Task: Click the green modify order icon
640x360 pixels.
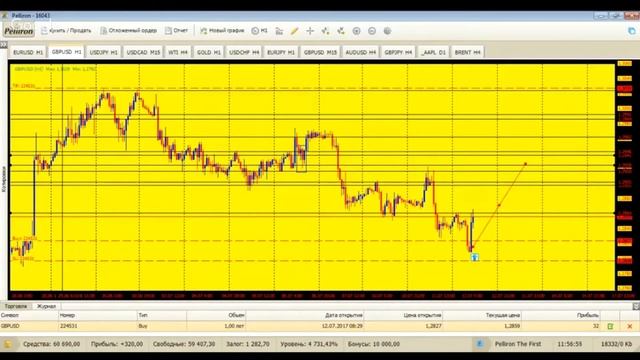Action: tap(610, 326)
